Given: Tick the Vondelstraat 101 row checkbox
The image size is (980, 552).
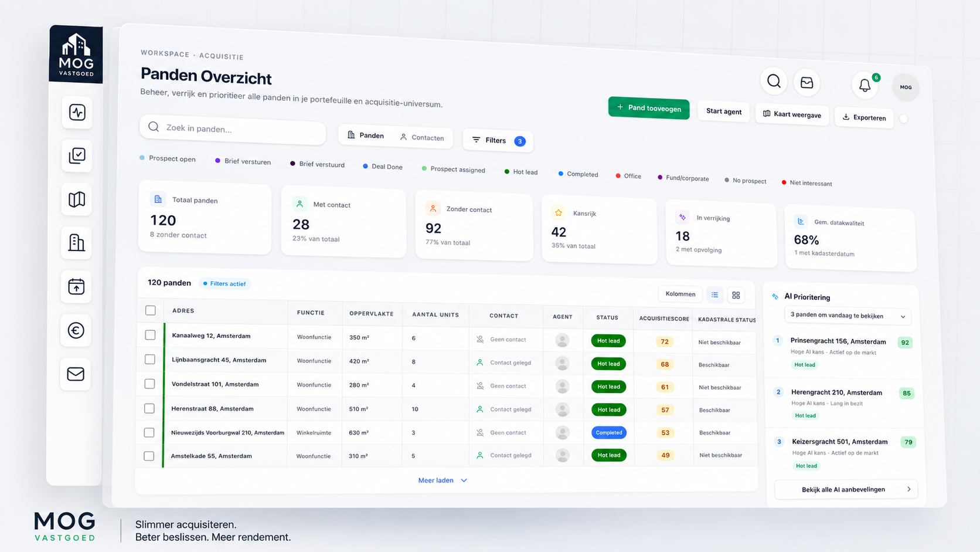Looking at the screenshot, I should 149,384.
